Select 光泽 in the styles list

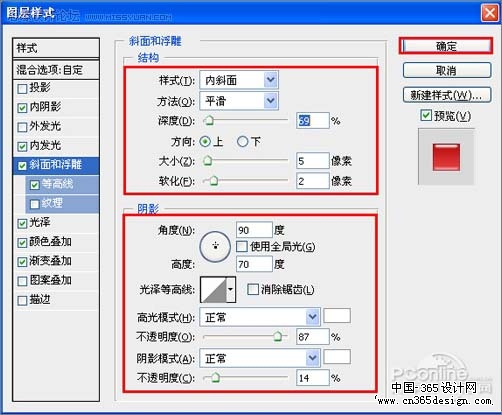point(40,222)
